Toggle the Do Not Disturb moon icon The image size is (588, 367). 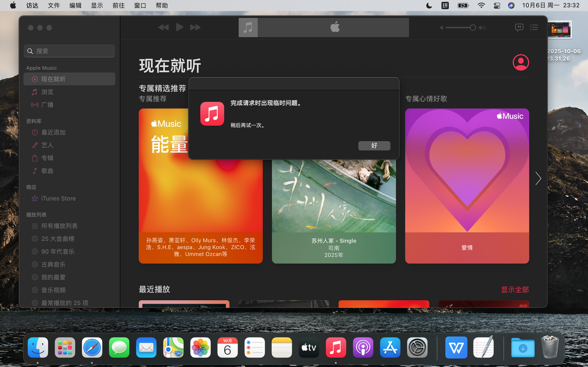pyautogui.click(x=429, y=5)
